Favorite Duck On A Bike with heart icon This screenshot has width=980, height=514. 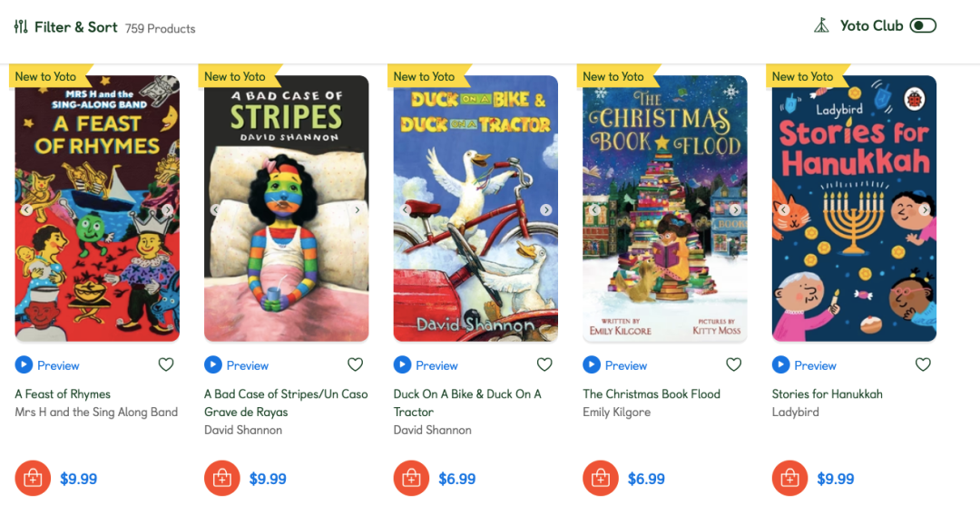pyautogui.click(x=544, y=364)
